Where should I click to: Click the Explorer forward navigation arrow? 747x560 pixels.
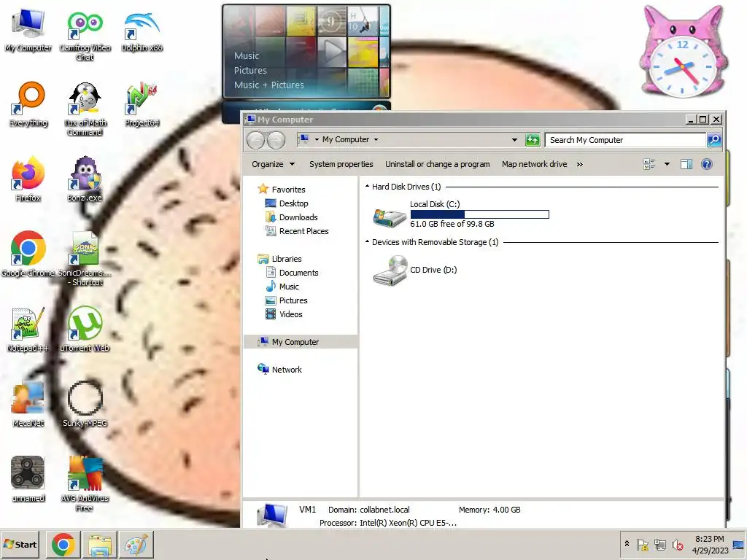[x=276, y=140]
